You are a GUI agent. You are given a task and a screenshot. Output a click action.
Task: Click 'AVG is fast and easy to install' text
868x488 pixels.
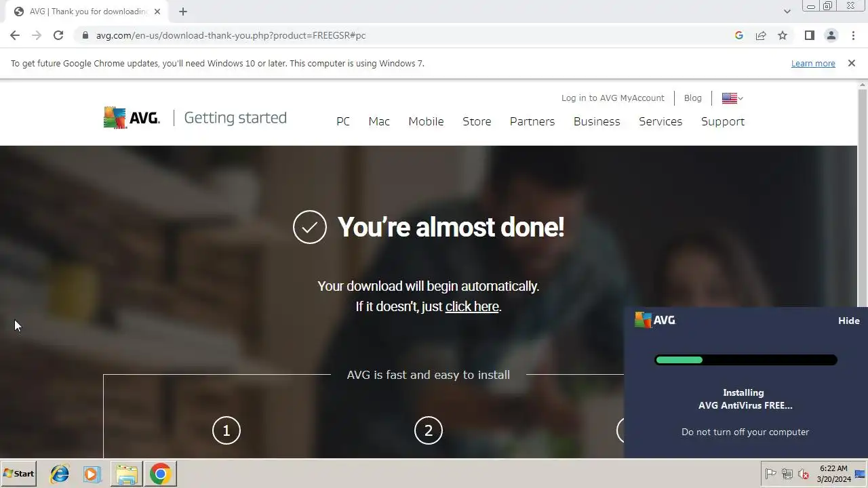[x=428, y=375]
